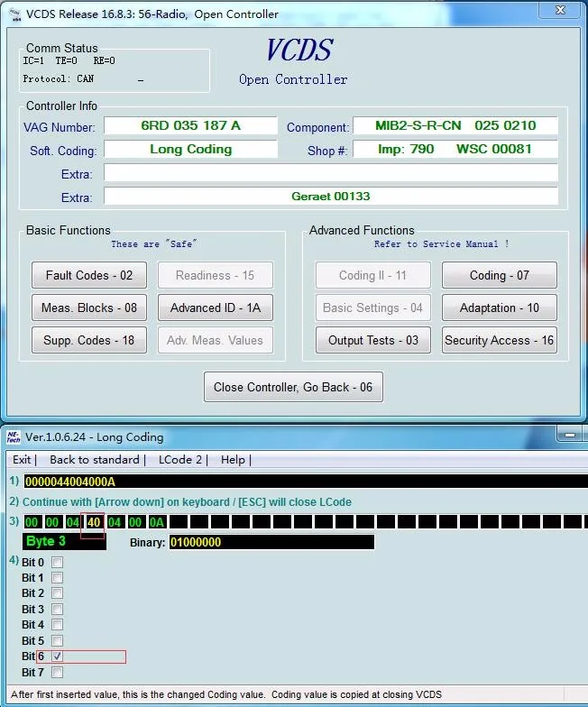Start Output Tests - 03
This screenshot has height=707, width=588.
(x=373, y=340)
